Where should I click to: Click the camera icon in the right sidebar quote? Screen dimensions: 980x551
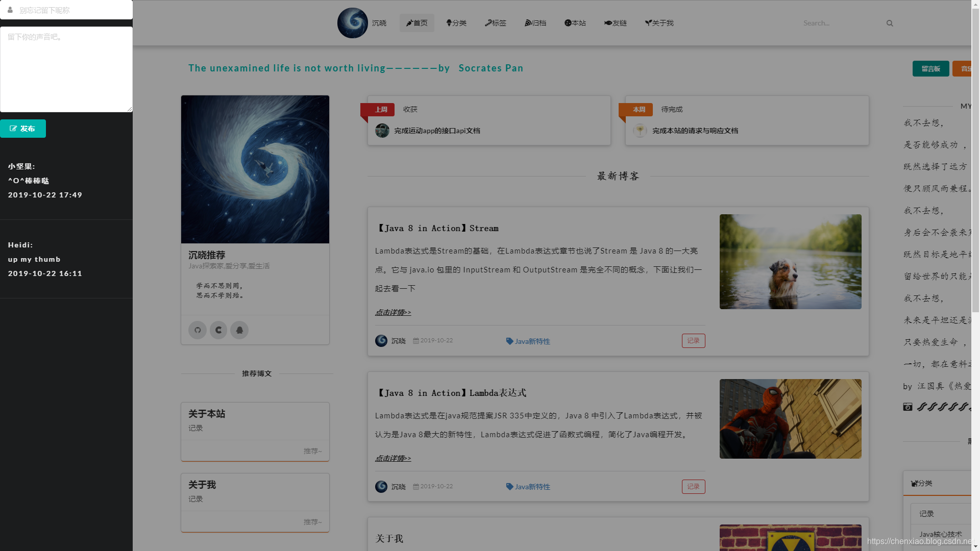[x=908, y=407]
